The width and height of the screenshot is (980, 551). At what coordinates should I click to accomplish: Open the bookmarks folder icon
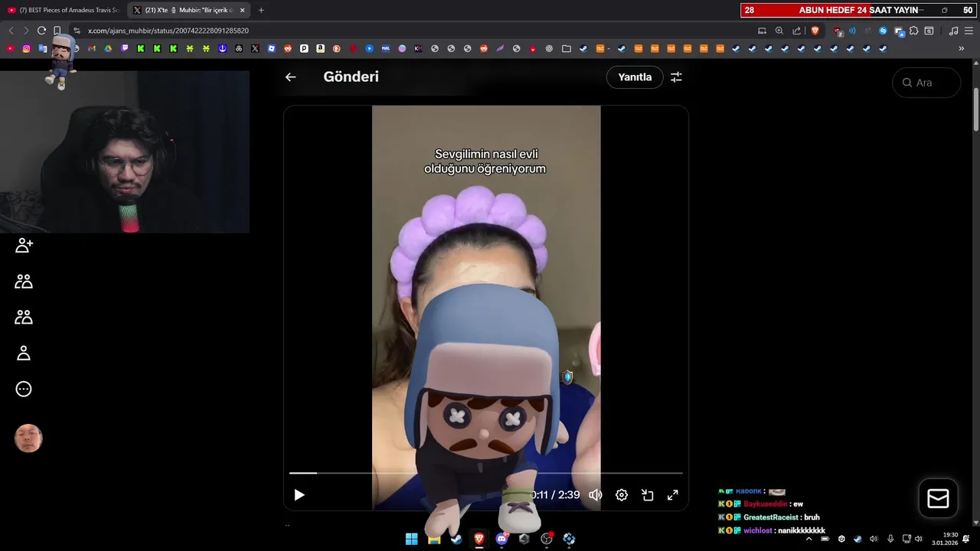(567, 48)
